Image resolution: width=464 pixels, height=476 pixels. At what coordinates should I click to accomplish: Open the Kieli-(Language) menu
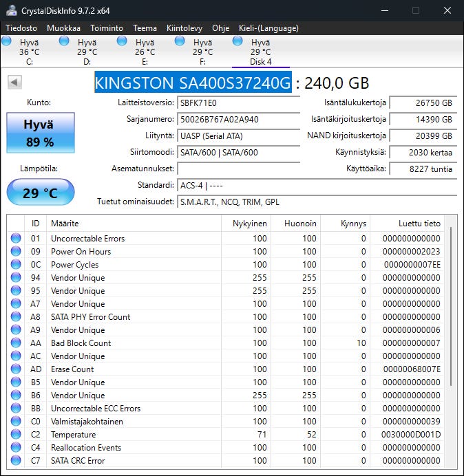coord(268,28)
